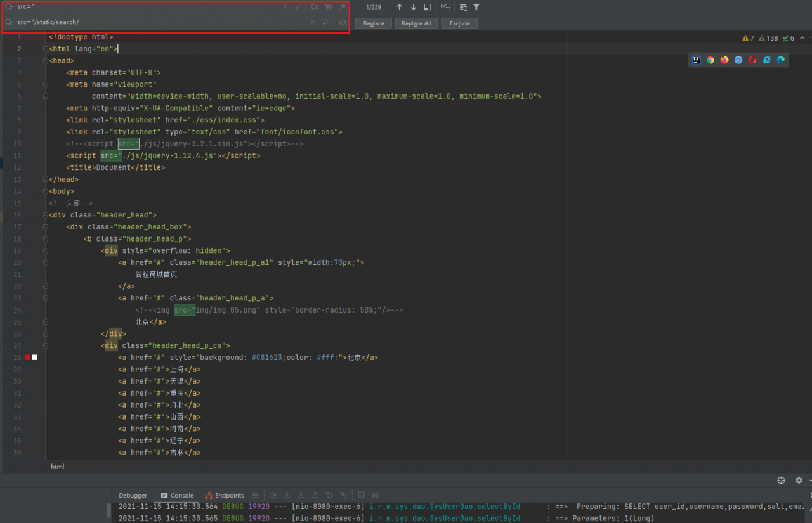Click the 上海 link text on line 29
Viewport: 812px width, 523px height.
pos(176,370)
